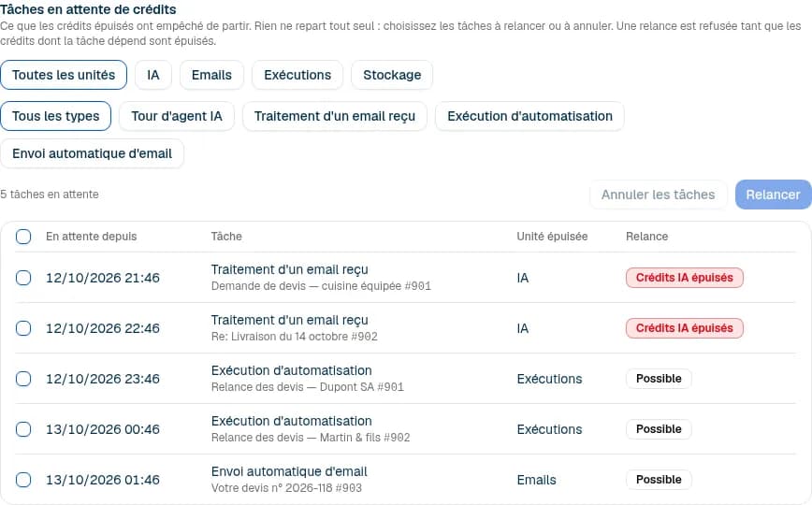Filter by Tour d'agent IA type

[x=177, y=116]
